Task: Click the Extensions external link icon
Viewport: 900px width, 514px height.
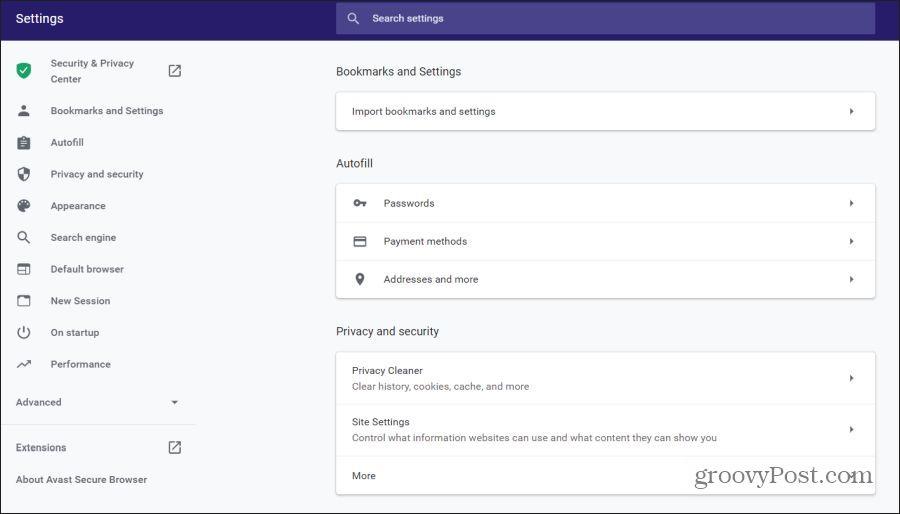Action: (x=174, y=447)
